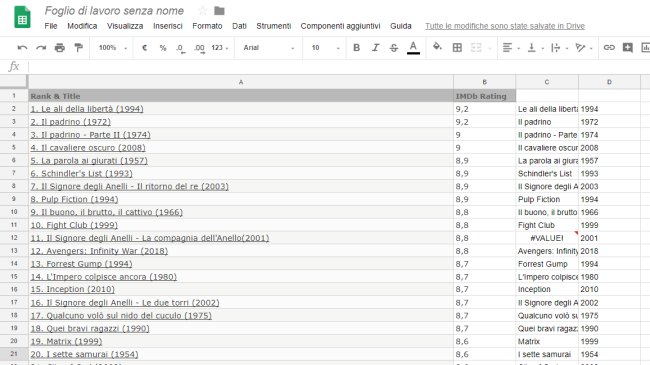650x365 pixels.
Task: Format as currency with euro icon
Action: pos(144,48)
